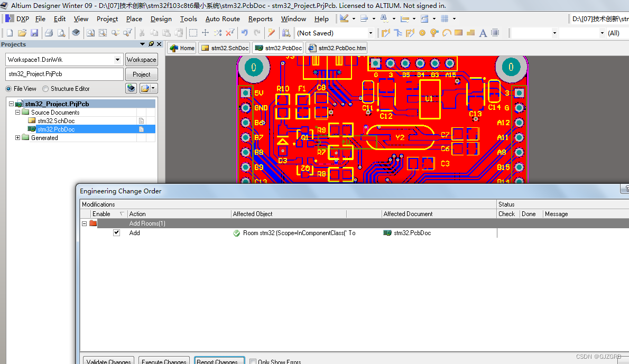Pin the Projects panel
Screen dimensions: 629x364
tap(151, 44)
